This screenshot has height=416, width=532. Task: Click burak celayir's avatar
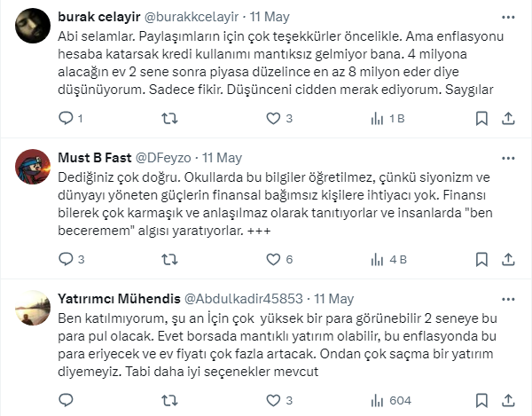[32, 27]
